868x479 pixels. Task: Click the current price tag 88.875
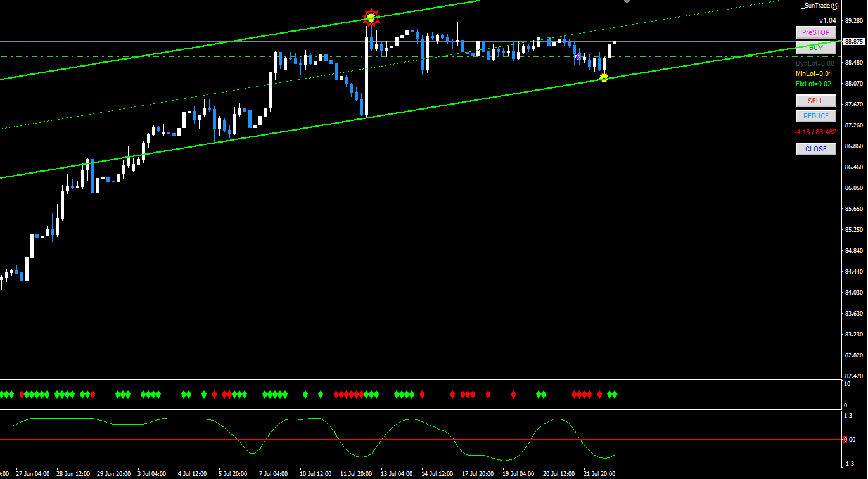(x=854, y=42)
